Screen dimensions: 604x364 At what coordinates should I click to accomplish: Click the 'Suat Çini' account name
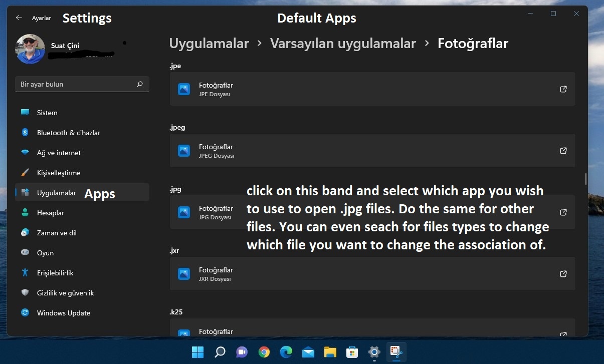[65, 46]
